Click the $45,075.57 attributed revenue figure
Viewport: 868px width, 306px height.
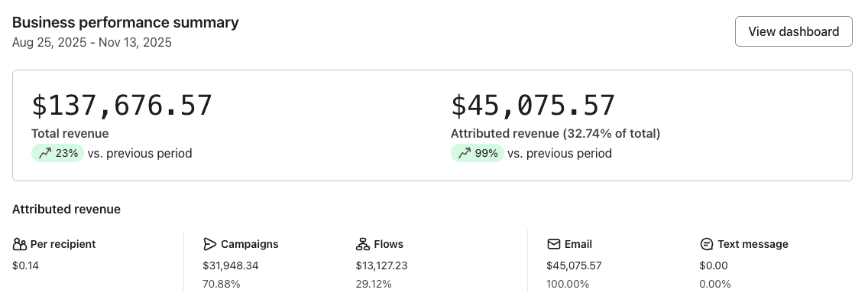(533, 106)
